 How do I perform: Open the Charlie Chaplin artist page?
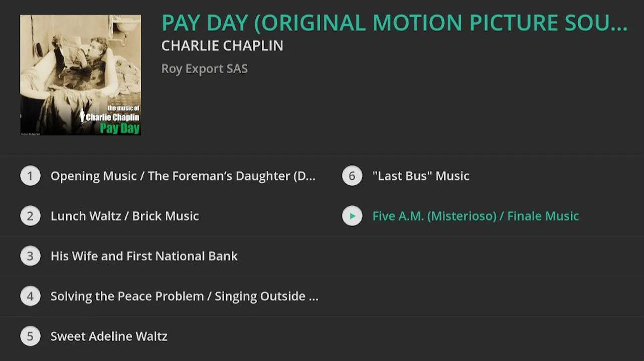[222, 46]
